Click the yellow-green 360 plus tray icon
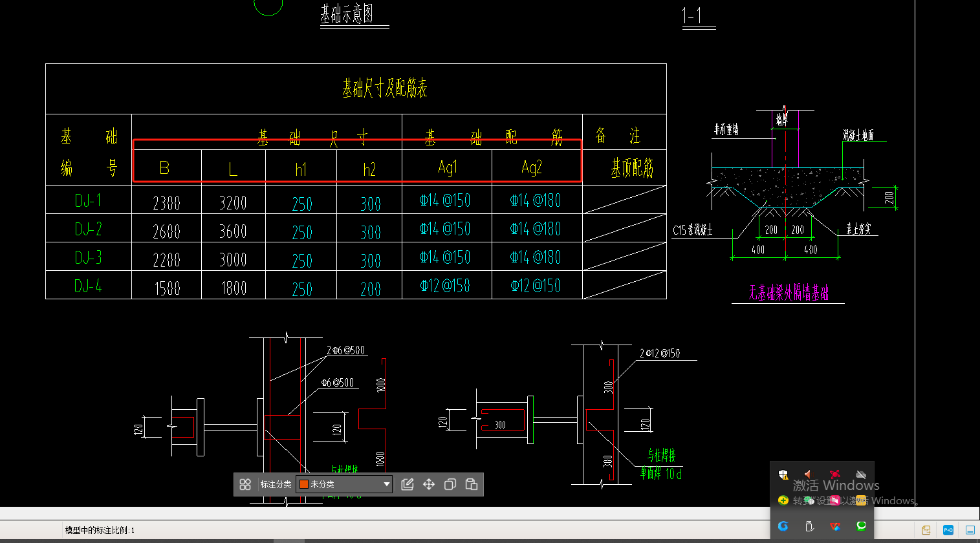Image resolution: width=980 pixels, height=543 pixels. click(783, 500)
